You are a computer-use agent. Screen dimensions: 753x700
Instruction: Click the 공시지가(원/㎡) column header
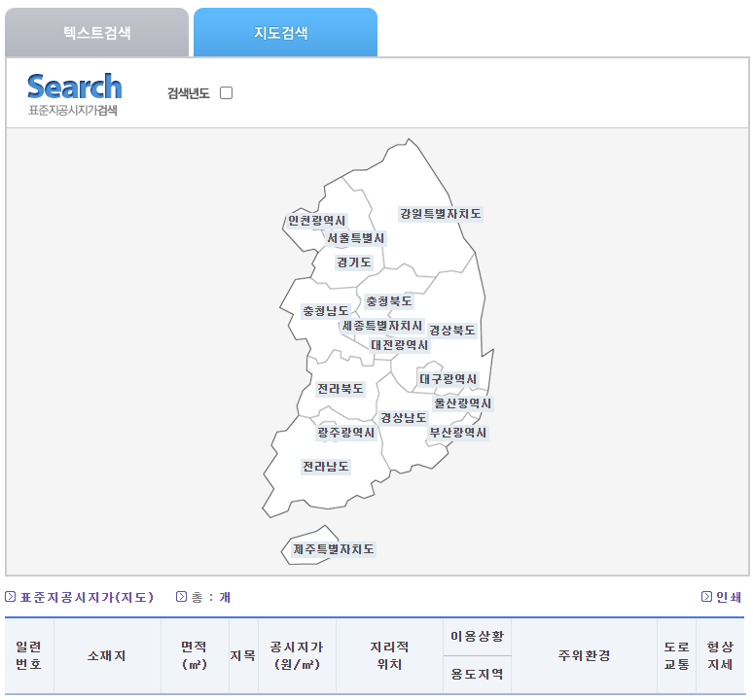(x=297, y=655)
